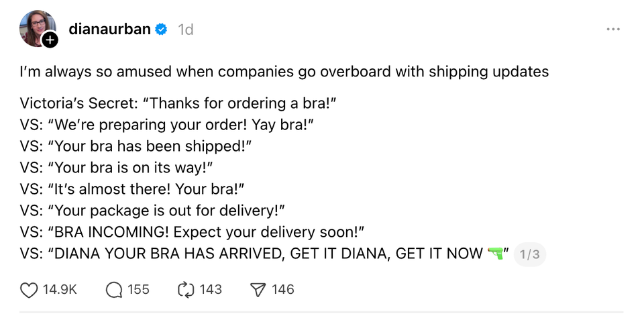Click the 146 shares count
This screenshot has width=644, height=324.
pos(283,290)
